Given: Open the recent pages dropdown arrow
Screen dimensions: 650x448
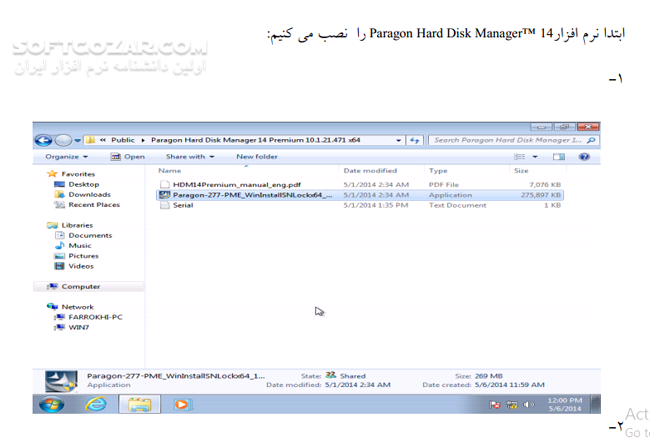Looking at the screenshot, I should click(x=78, y=140).
